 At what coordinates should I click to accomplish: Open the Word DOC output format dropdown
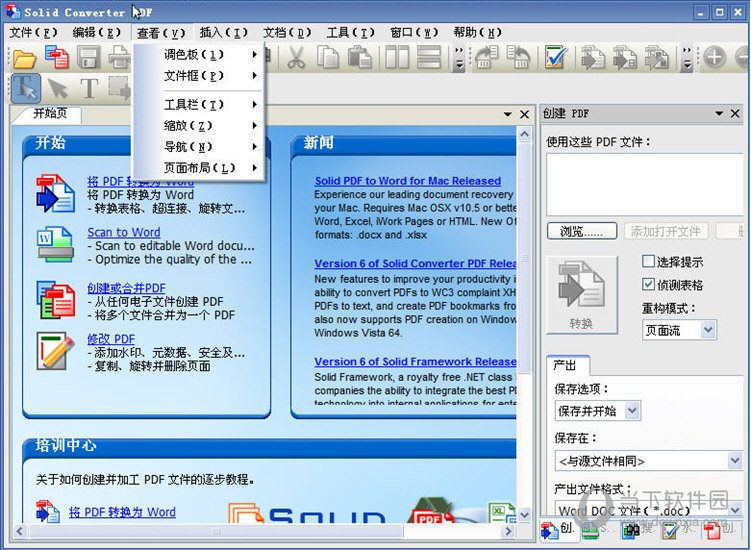coord(649,510)
